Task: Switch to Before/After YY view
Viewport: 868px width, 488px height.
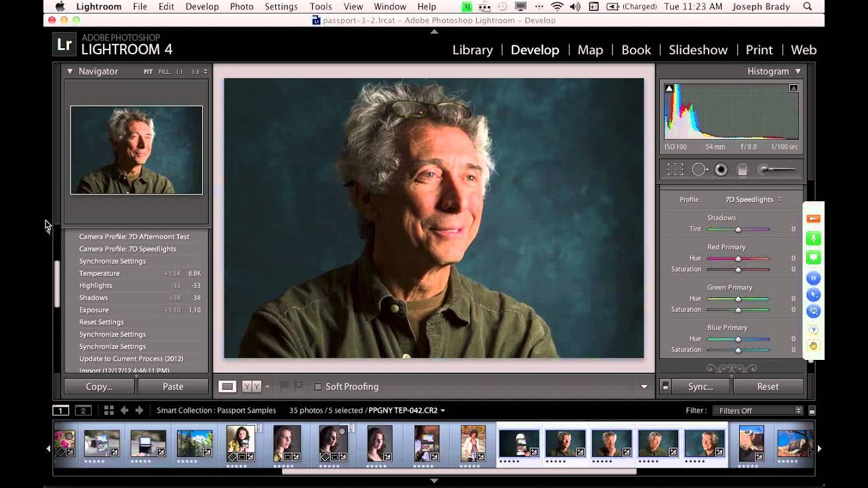Action: click(252, 386)
